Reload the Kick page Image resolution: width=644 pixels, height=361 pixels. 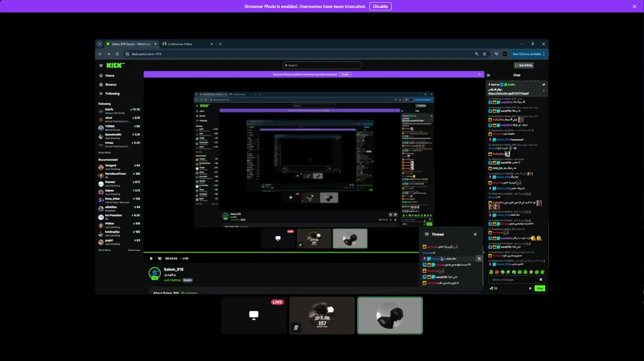[117, 54]
